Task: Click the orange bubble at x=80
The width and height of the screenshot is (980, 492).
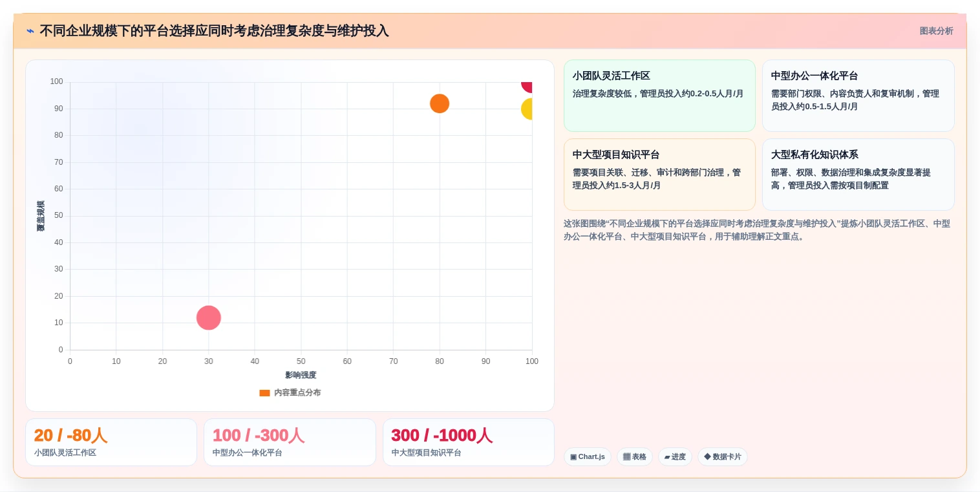Action: 440,103
